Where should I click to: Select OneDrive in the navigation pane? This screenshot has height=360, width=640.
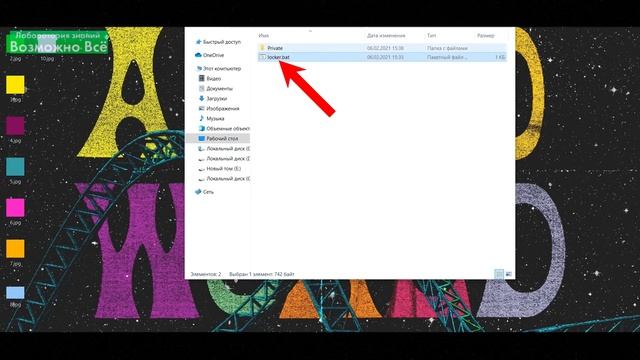coord(209,55)
